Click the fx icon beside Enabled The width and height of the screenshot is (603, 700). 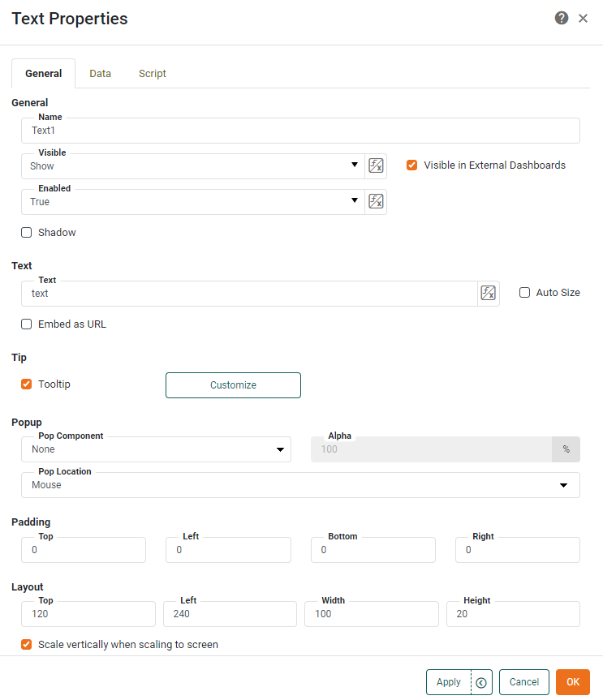click(x=375, y=200)
